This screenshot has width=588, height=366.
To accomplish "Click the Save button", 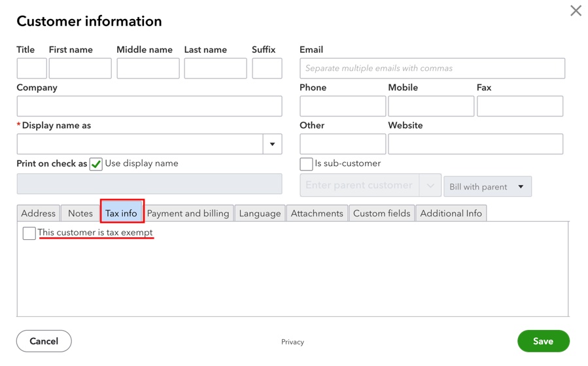I will pos(543,341).
